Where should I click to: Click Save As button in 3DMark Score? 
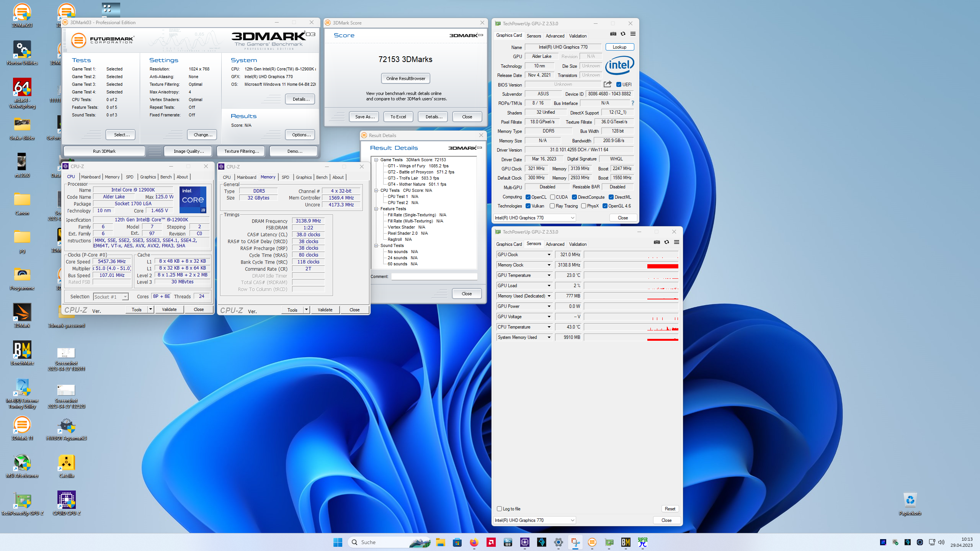pos(364,117)
